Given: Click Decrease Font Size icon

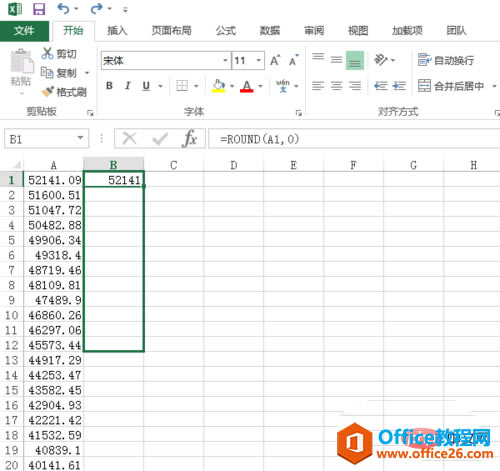Looking at the screenshot, I should click(294, 60).
